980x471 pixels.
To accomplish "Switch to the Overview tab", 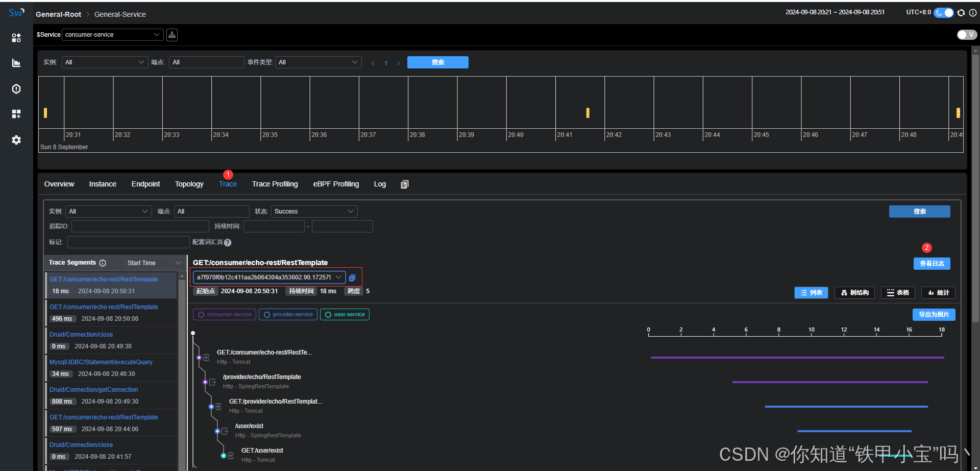I will tap(59, 184).
